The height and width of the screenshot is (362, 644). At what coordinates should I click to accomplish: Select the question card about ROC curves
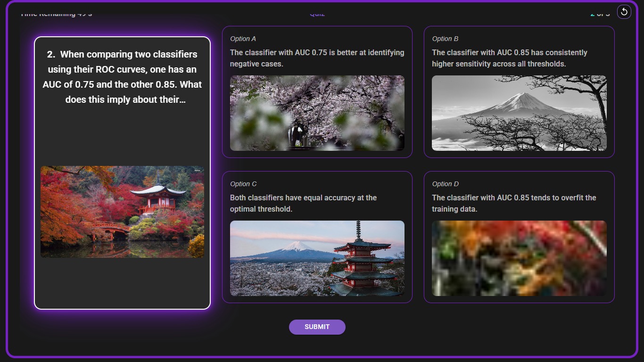coord(122,172)
